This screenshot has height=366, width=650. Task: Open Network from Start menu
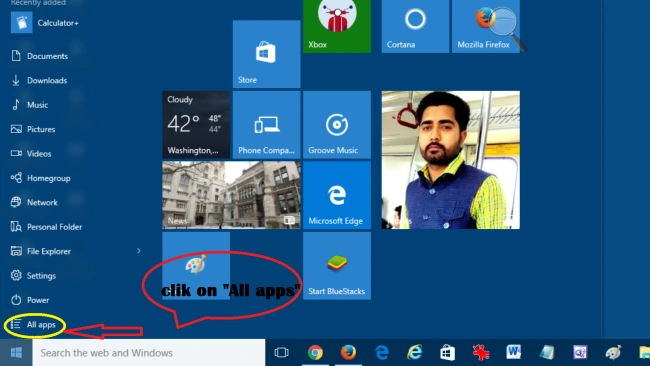pyautogui.click(x=34, y=202)
